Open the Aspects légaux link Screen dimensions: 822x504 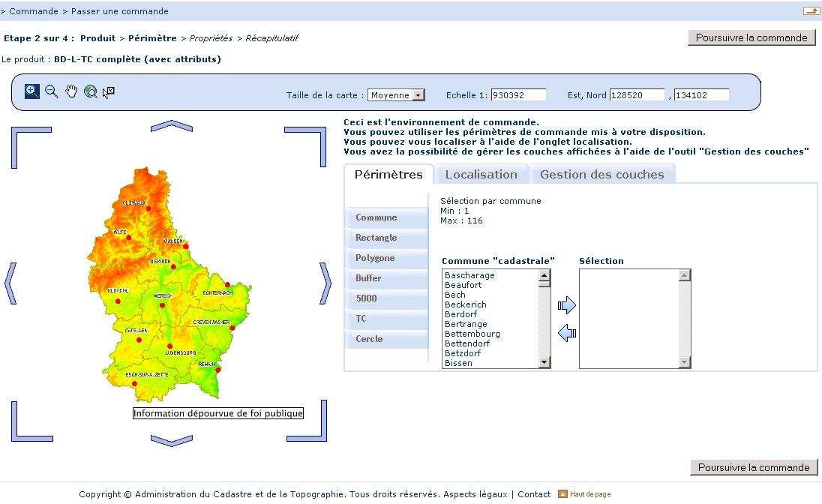(475, 494)
